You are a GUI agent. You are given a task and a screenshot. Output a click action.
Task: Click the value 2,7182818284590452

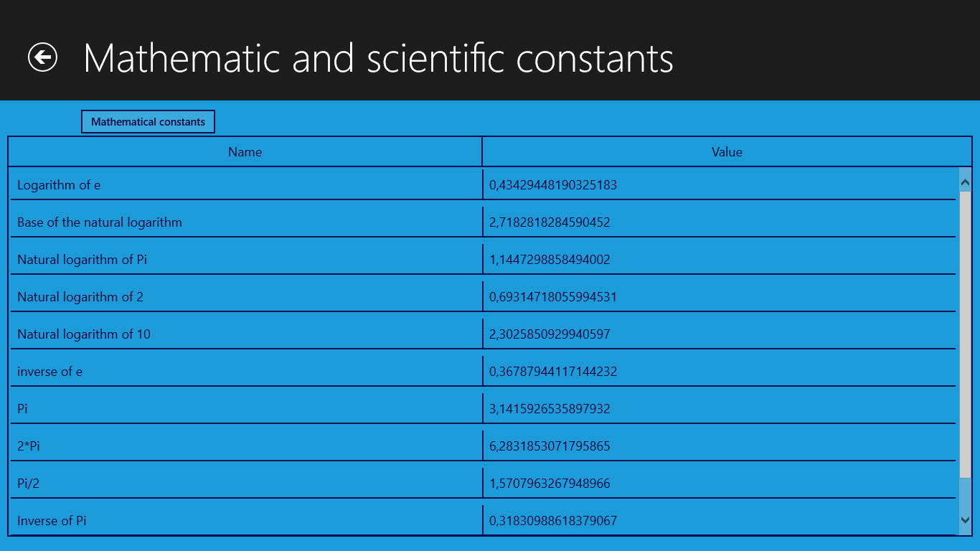(550, 222)
